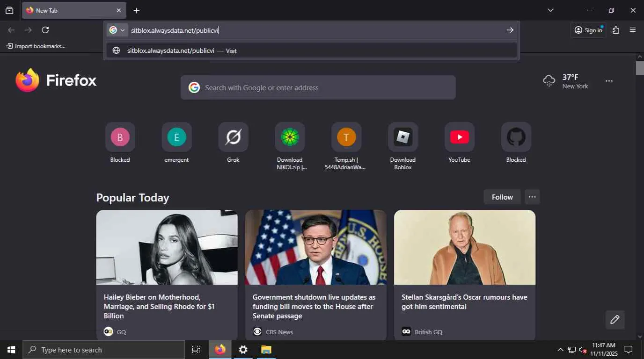The width and height of the screenshot is (644, 359).
Task: Focus the Search with Google page field
Action: [318, 87]
